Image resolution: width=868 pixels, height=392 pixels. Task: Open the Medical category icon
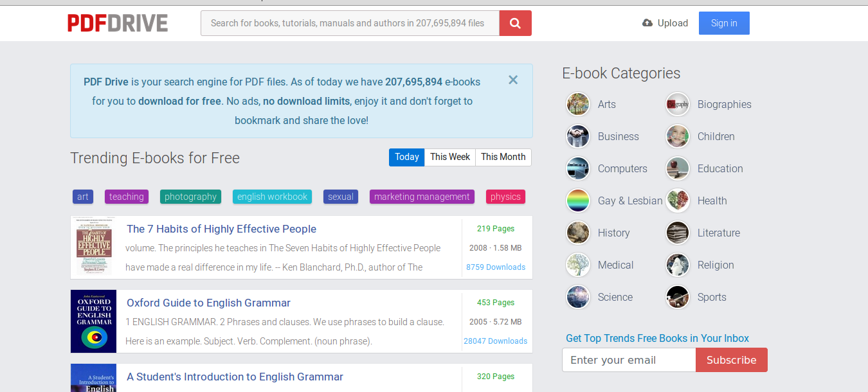(578, 265)
